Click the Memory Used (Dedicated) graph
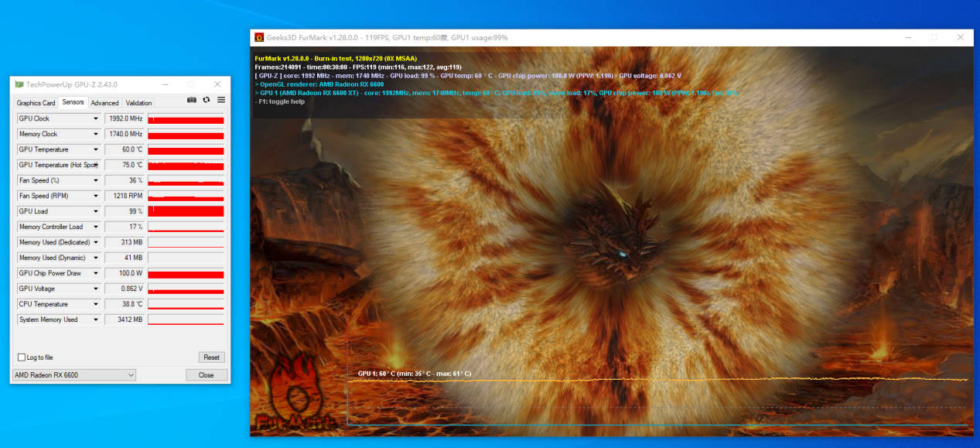 pyautogui.click(x=186, y=242)
